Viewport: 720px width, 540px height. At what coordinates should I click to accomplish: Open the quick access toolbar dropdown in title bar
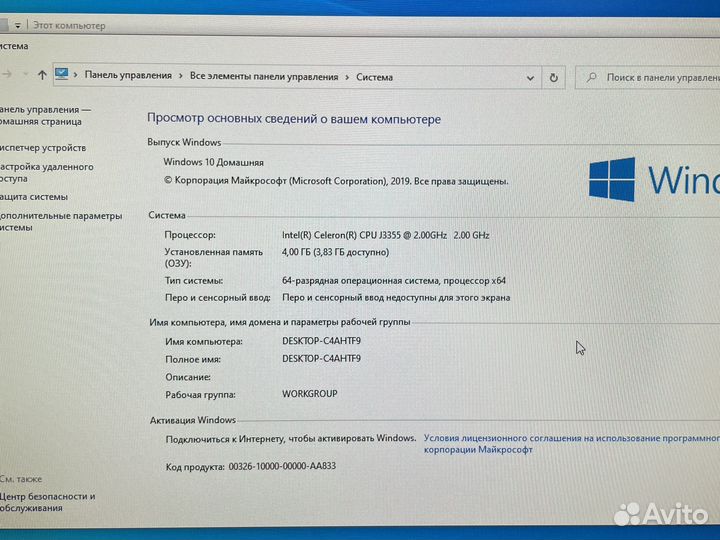tap(17, 26)
